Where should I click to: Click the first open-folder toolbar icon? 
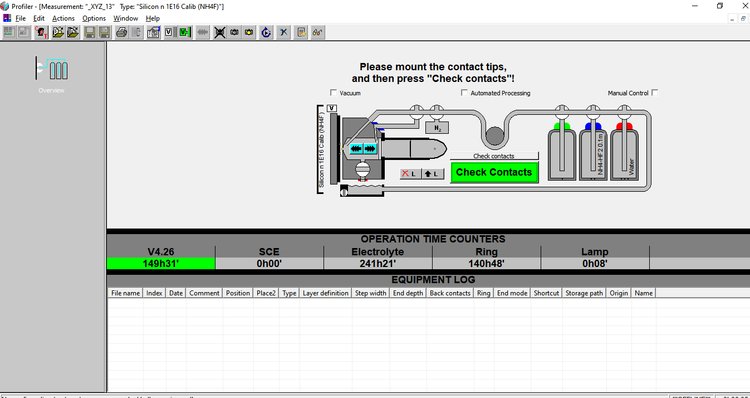58,33
